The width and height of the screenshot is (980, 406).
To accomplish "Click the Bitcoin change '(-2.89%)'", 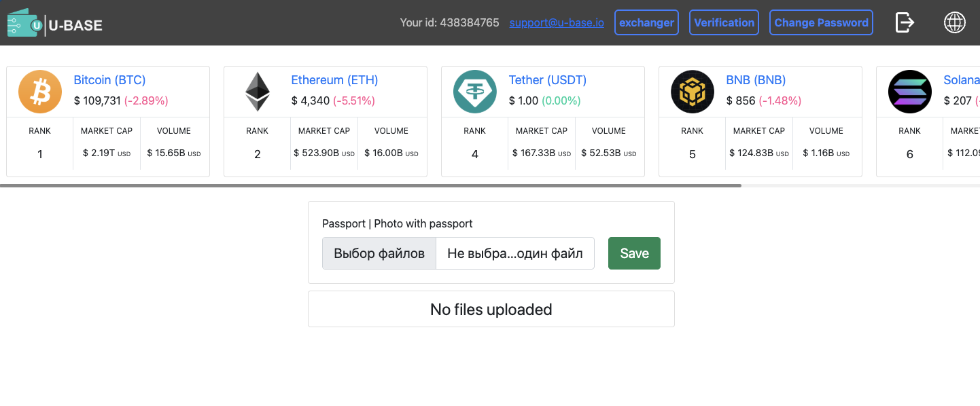I will coord(146,100).
